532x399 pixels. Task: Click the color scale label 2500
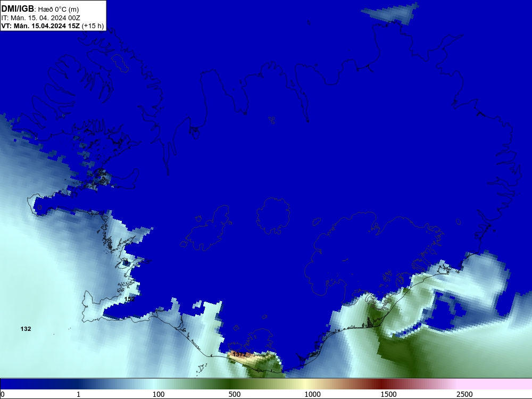464,394
